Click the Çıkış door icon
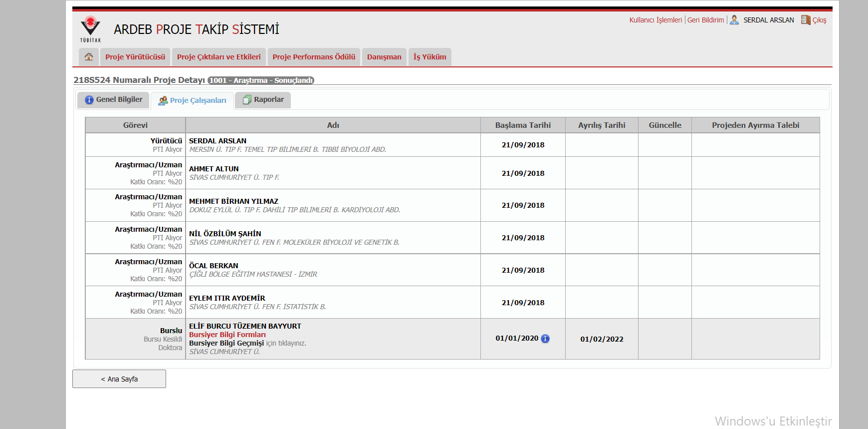 (x=806, y=20)
